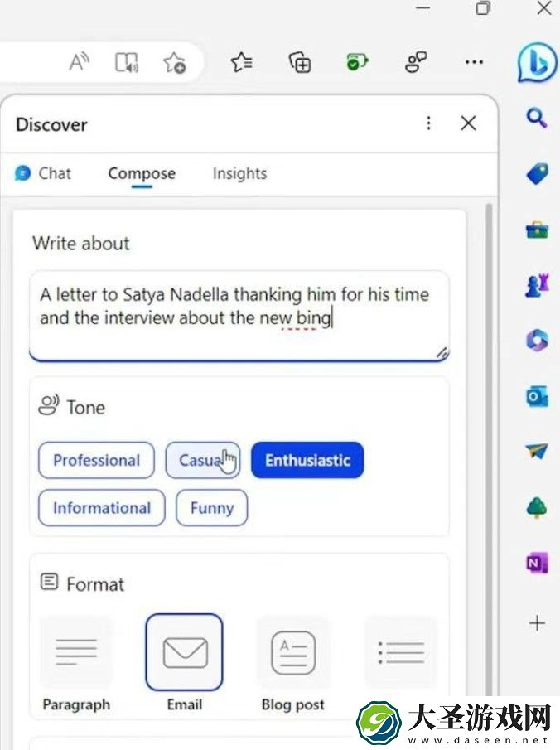Click the Write about text box
Image resolution: width=560 pixels, height=750 pixels.
[239, 316]
